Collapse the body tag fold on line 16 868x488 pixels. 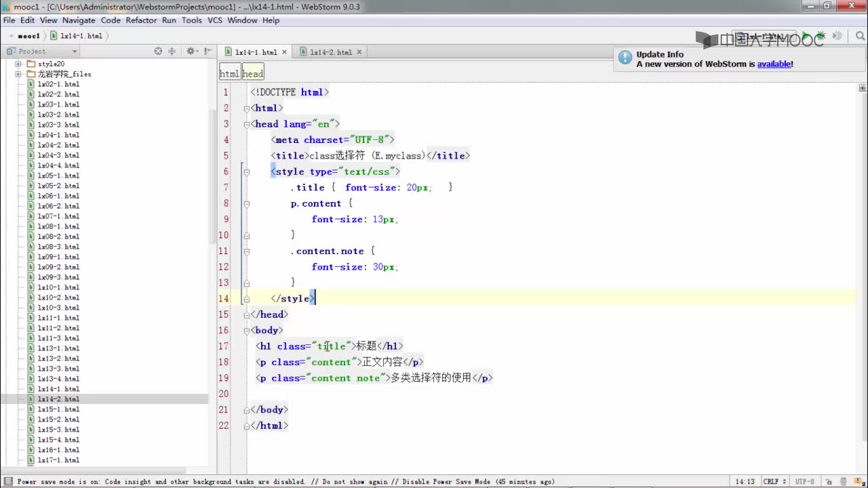(x=246, y=331)
